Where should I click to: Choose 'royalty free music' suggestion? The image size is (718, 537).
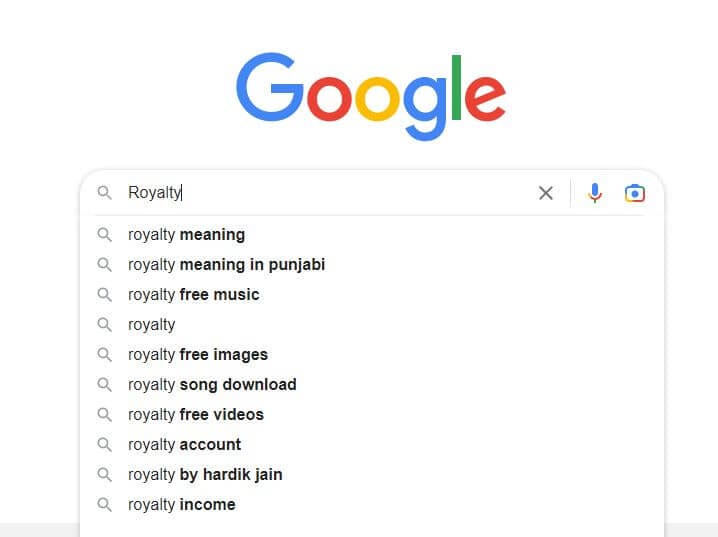(372, 294)
